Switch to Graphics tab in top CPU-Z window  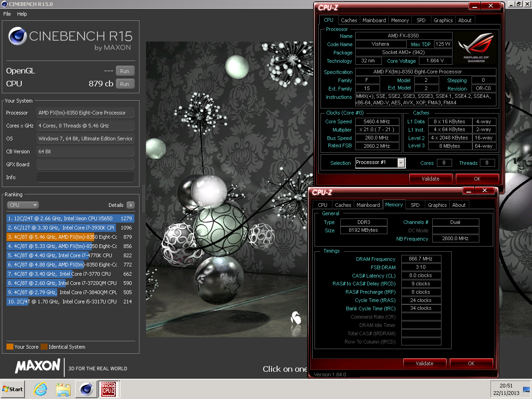[443, 20]
